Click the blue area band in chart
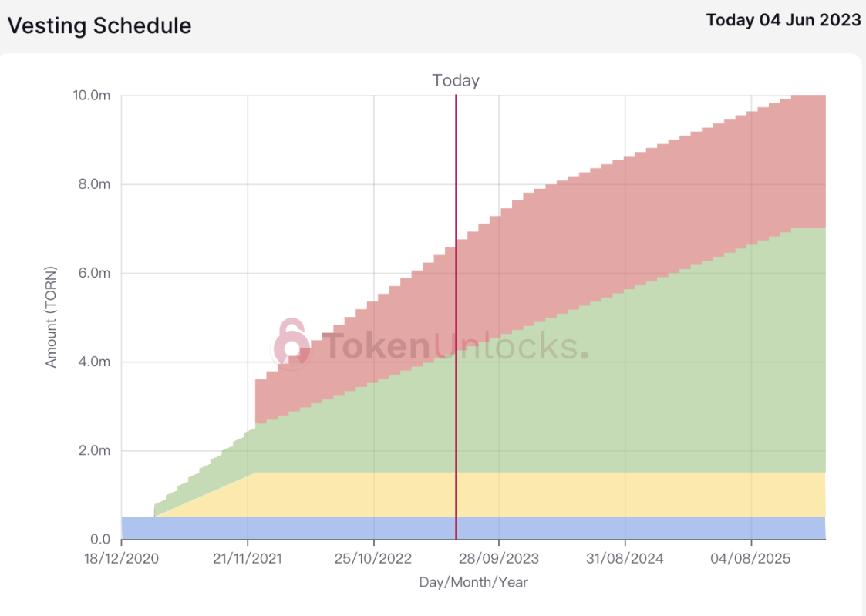 (x=473, y=528)
